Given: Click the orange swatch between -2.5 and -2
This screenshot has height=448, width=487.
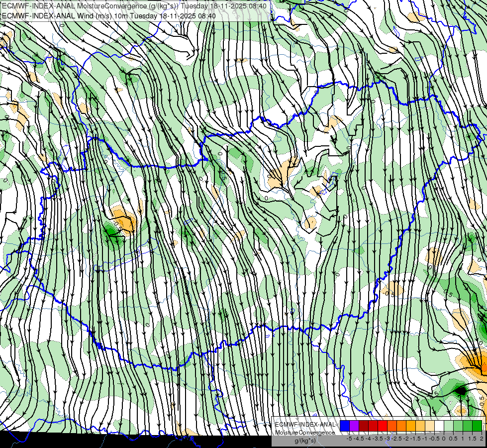Looking at the screenshot, I should pyautogui.click(x=401, y=426).
